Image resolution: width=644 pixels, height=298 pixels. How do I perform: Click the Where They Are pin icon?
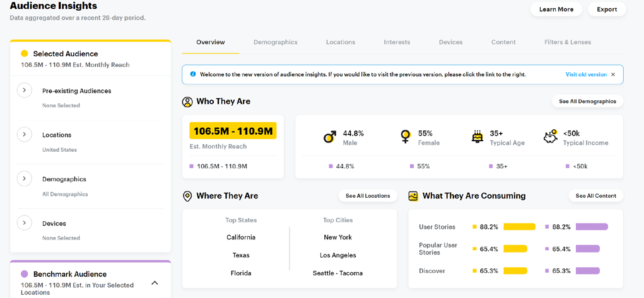pyautogui.click(x=187, y=197)
